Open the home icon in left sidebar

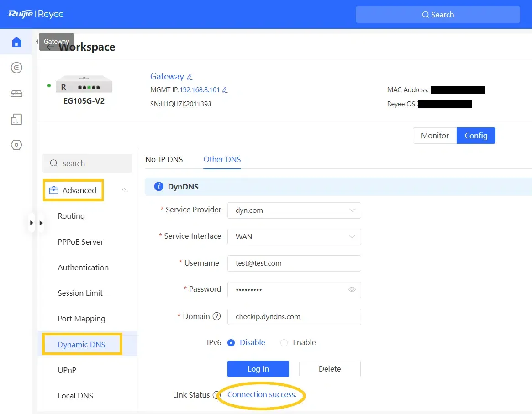(16, 42)
